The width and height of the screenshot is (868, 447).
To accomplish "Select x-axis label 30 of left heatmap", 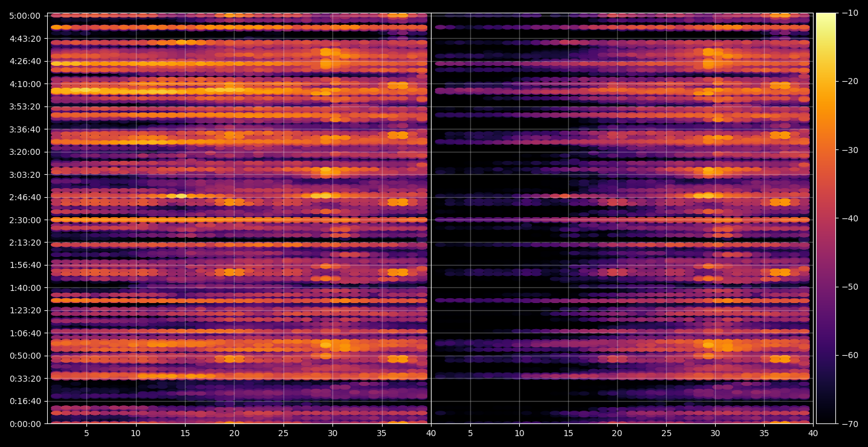I will pyautogui.click(x=332, y=433).
